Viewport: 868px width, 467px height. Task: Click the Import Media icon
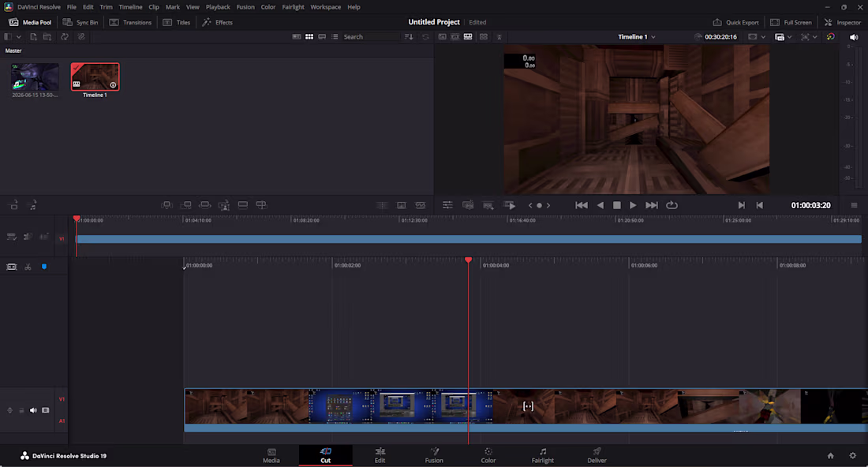tap(33, 36)
